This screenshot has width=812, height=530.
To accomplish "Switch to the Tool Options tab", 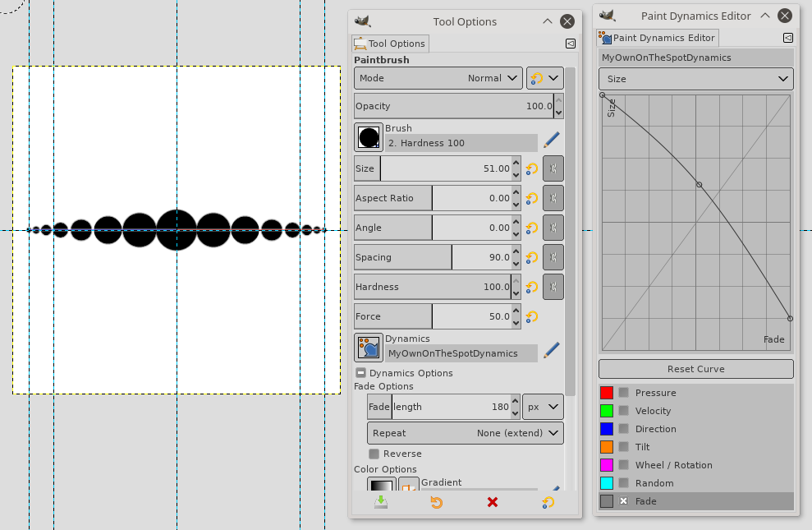I will point(391,44).
